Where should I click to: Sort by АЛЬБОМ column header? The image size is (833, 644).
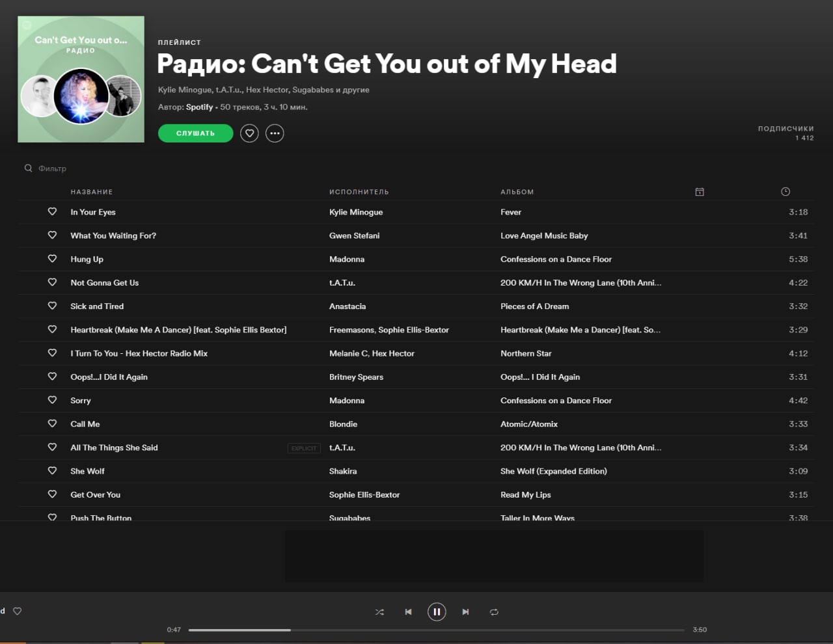coord(517,192)
